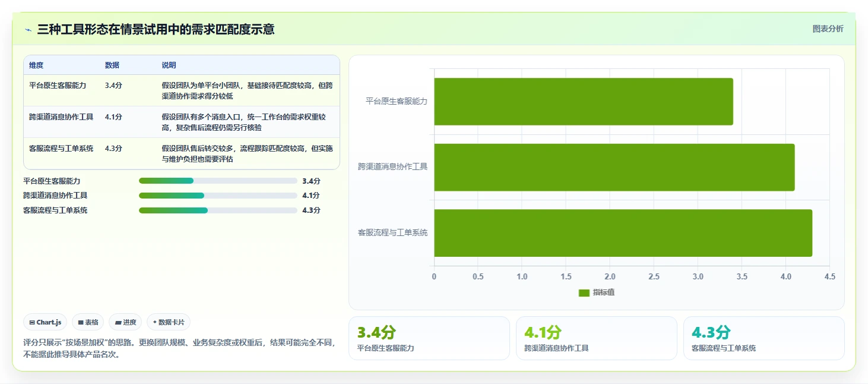Image resolution: width=868 pixels, height=384 pixels.
Task: Click the lightning icon beside the title
Action: 28,30
